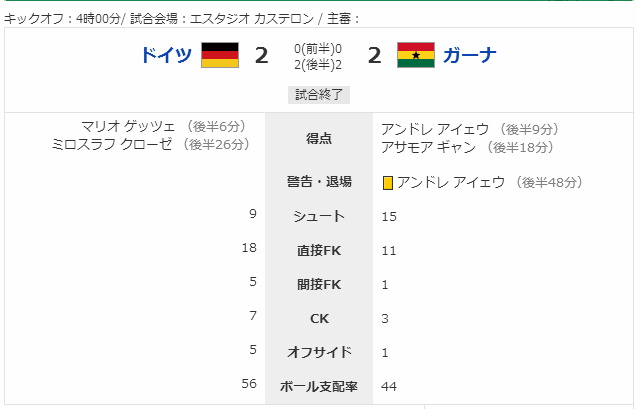Open the ガーナ team link
The width and height of the screenshot is (636, 409).
click(x=469, y=55)
